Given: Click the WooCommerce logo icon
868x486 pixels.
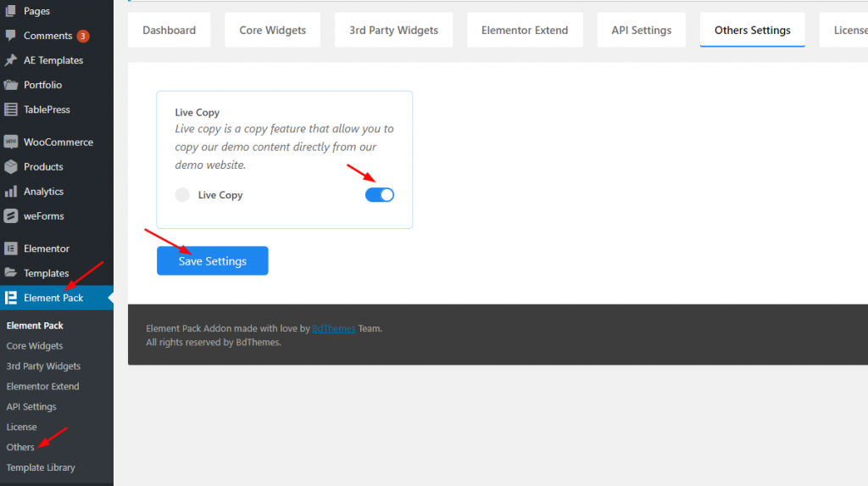Looking at the screenshot, I should coord(10,142).
